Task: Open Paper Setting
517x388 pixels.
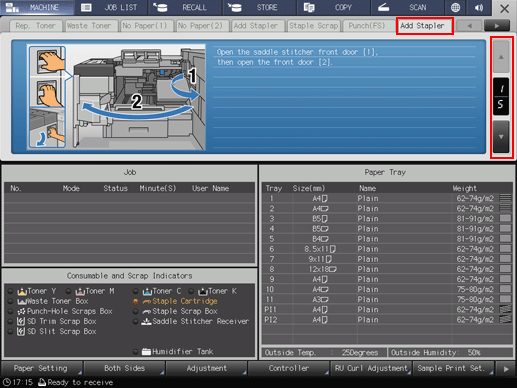Action: [41, 368]
